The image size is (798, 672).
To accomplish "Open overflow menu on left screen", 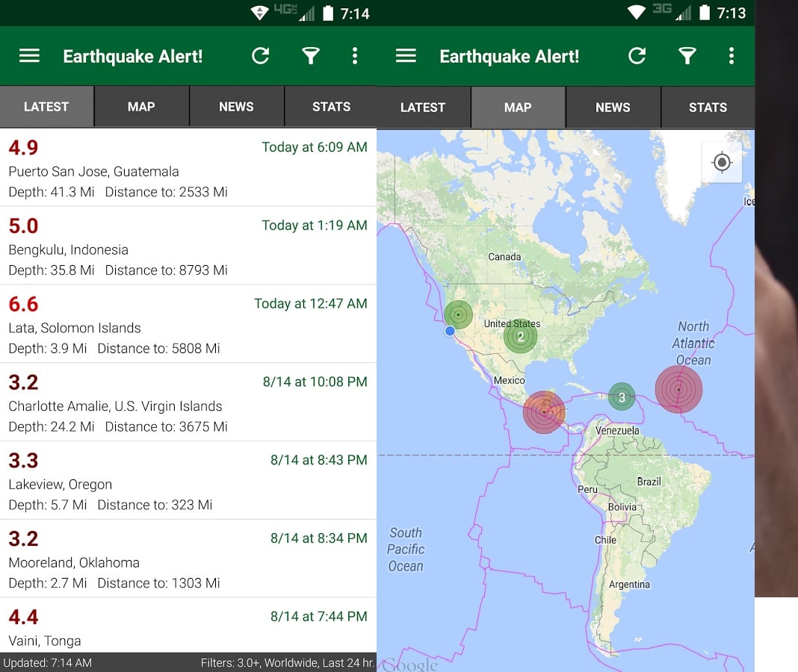I will 355,55.
